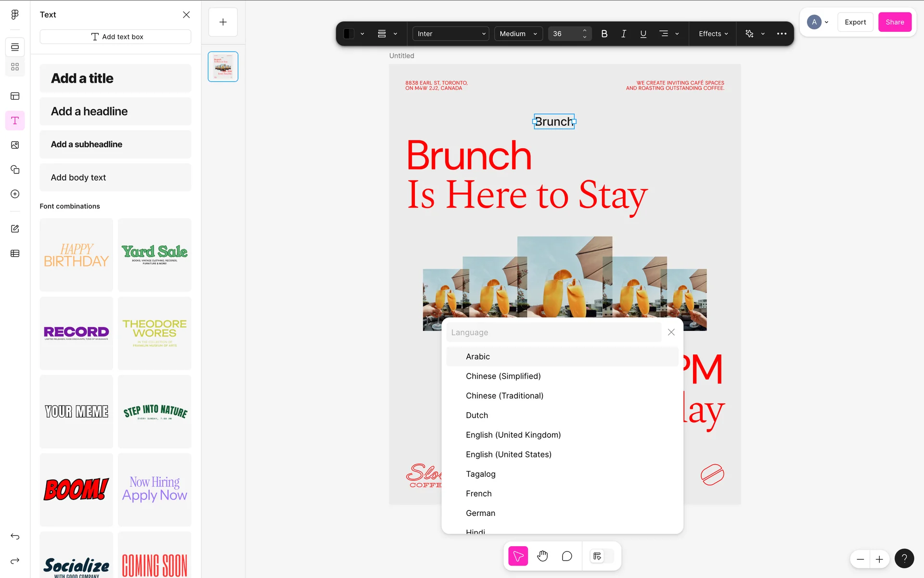Click the Language search field
Screen dimensions: 924x578
(553, 332)
